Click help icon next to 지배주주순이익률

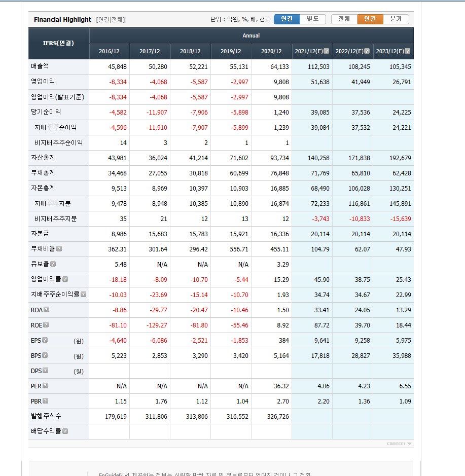(x=83, y=295)
